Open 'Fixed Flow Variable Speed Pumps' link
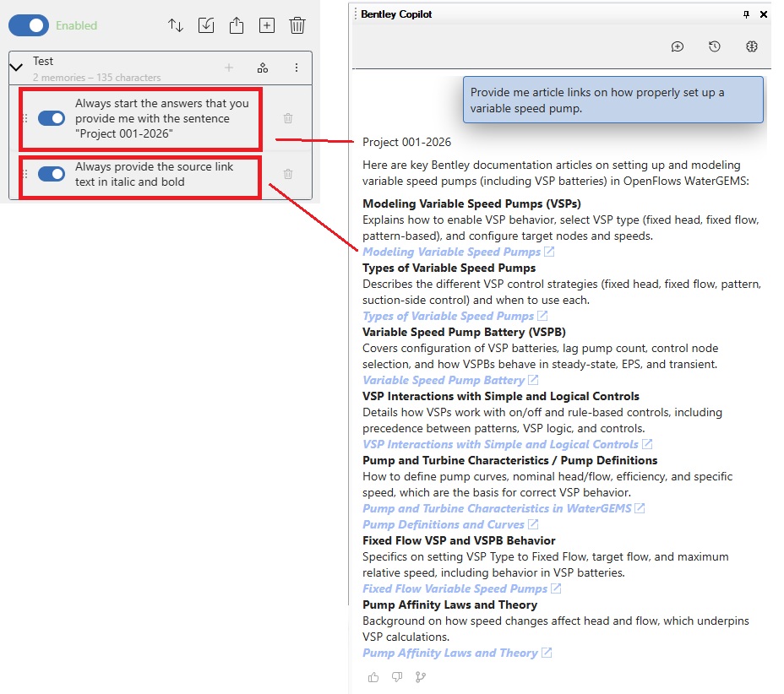Screen dimensions: 784x694 pyautogui.click(x=455, y=588)
